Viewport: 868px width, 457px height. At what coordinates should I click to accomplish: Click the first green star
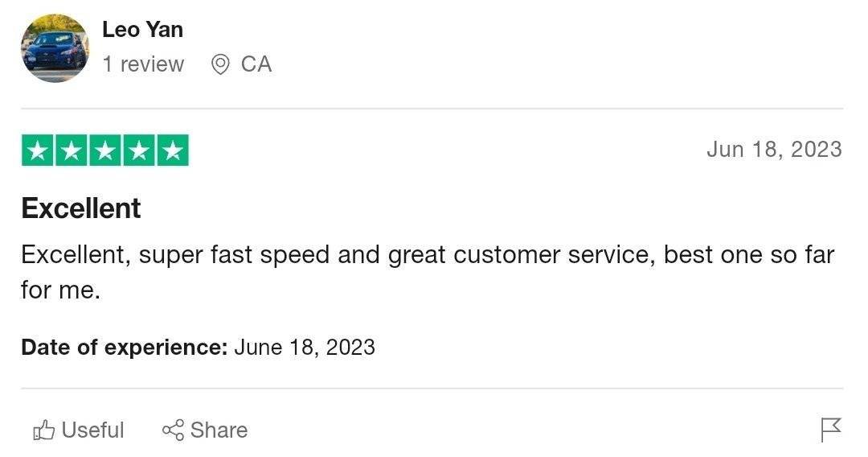(x=38, y=150)
